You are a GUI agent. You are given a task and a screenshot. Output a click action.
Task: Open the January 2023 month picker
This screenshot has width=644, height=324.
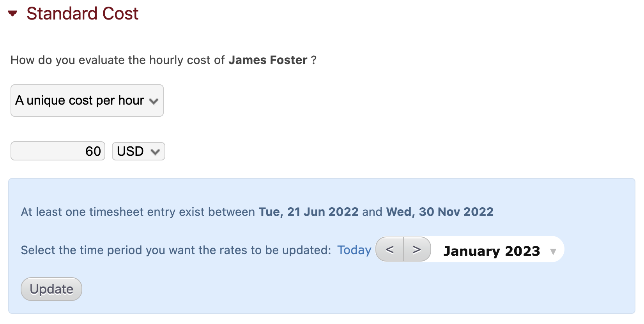[492, 251]
